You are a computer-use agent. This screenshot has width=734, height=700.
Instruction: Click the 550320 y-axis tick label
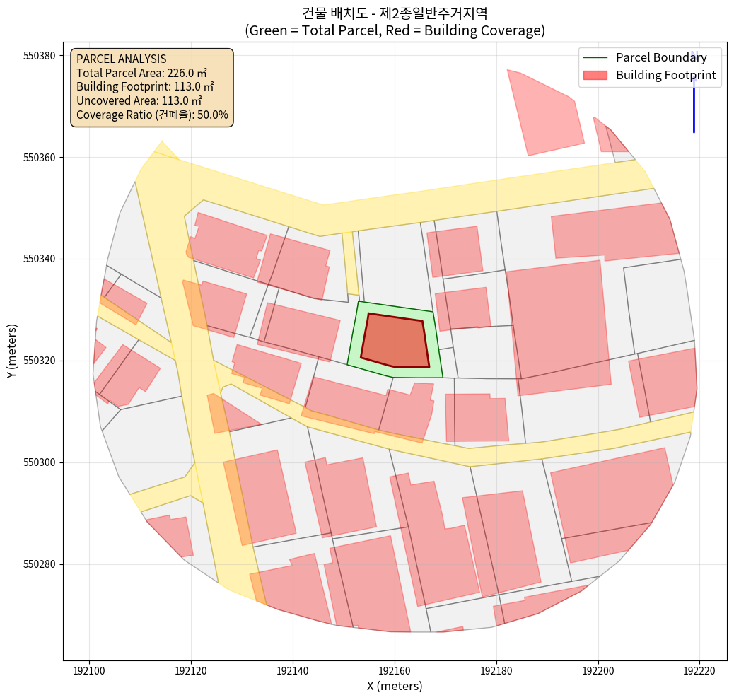pyautogui.click(x=40, y=361)
